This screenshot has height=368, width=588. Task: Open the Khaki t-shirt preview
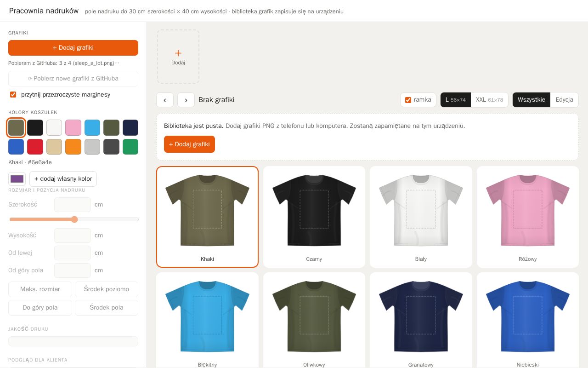coord(207,217)
